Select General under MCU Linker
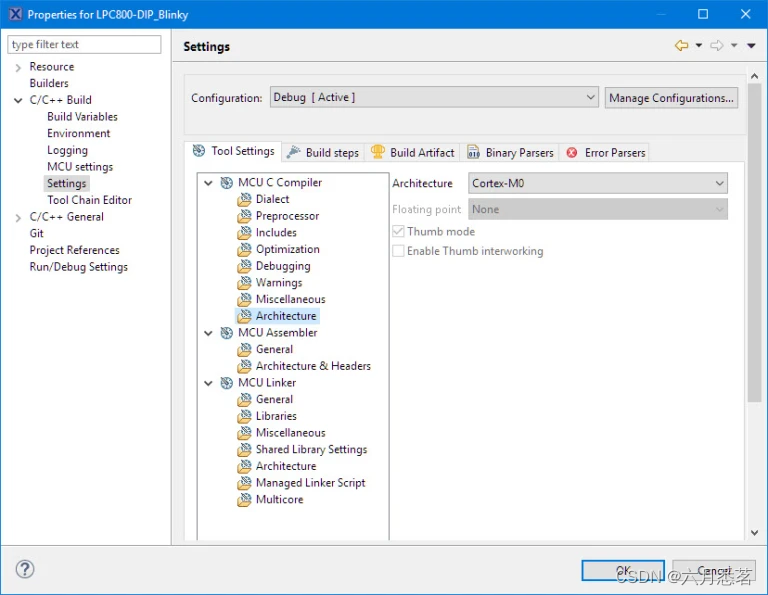 click(x=274, y=399)
